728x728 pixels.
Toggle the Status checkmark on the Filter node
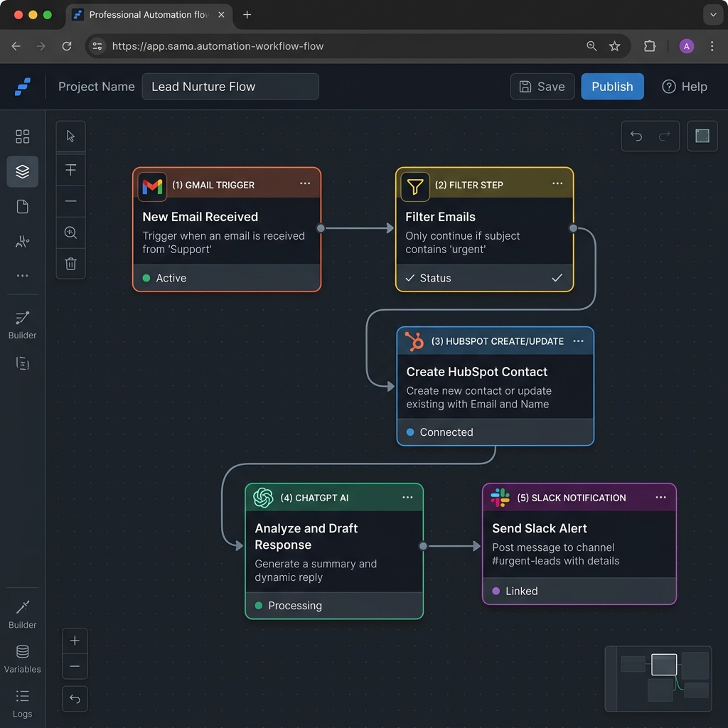(x=557, y=278)
